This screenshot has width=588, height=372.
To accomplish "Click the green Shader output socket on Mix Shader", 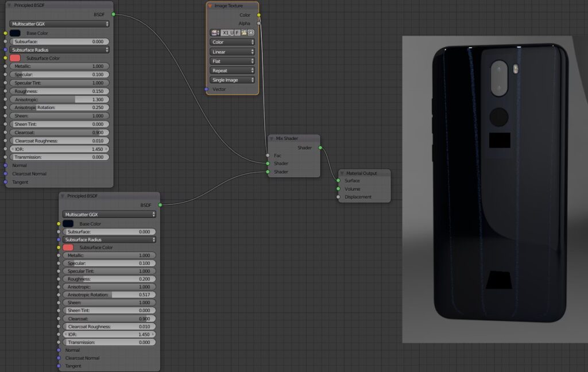I will tap(320, 148).
